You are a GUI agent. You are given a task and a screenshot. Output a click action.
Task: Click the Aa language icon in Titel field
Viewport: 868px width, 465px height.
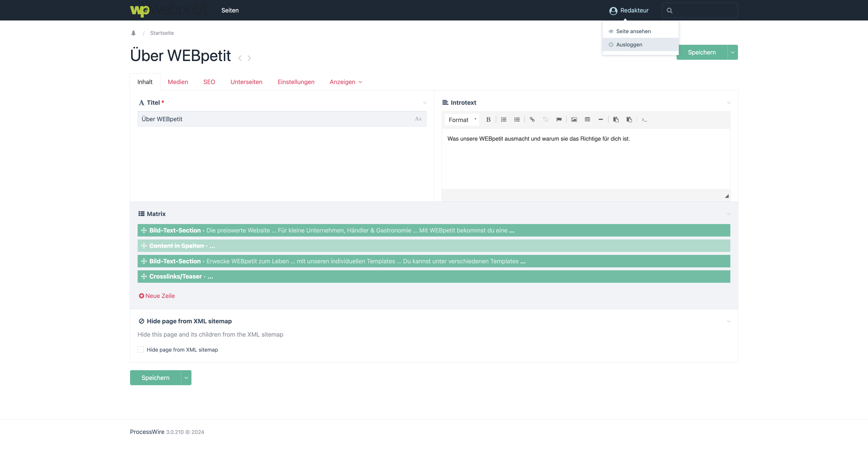click(x=418, y=119)
